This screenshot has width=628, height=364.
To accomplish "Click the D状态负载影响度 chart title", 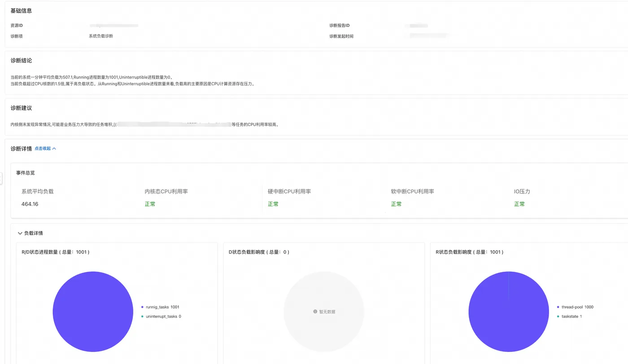I will click(259, 252).
